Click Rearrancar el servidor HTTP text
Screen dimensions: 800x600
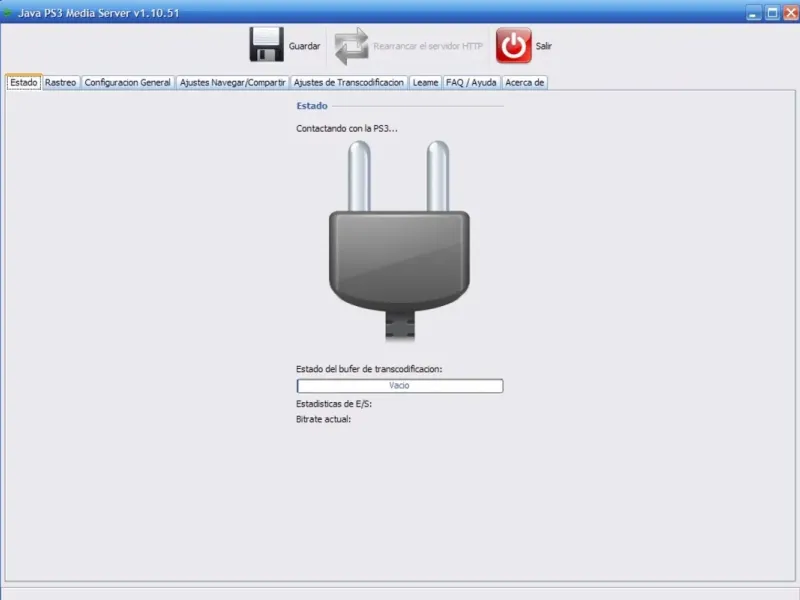click(x=428, y=46)
